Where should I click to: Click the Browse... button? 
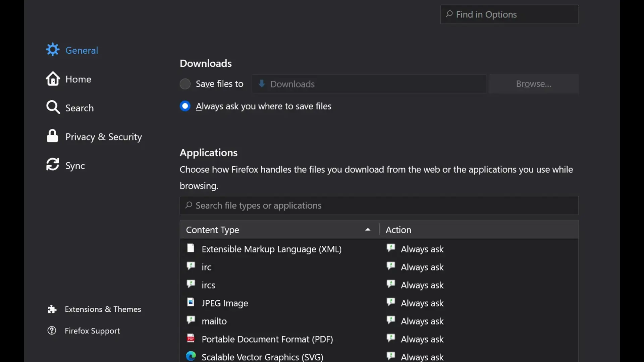coord(534,84)
